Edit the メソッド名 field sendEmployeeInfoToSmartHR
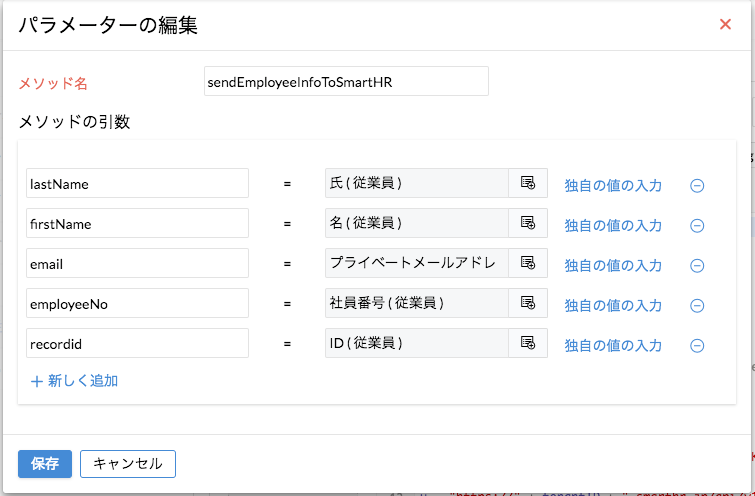Image resolution: width=755 pixels, height=496 pixels. 346,81
